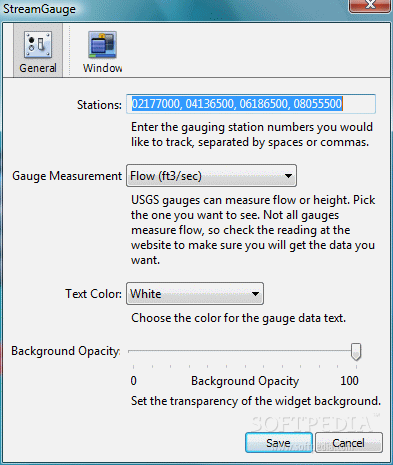Click inside the Stations input field
This screenshot has width=393, height=465.
(251, 104)
